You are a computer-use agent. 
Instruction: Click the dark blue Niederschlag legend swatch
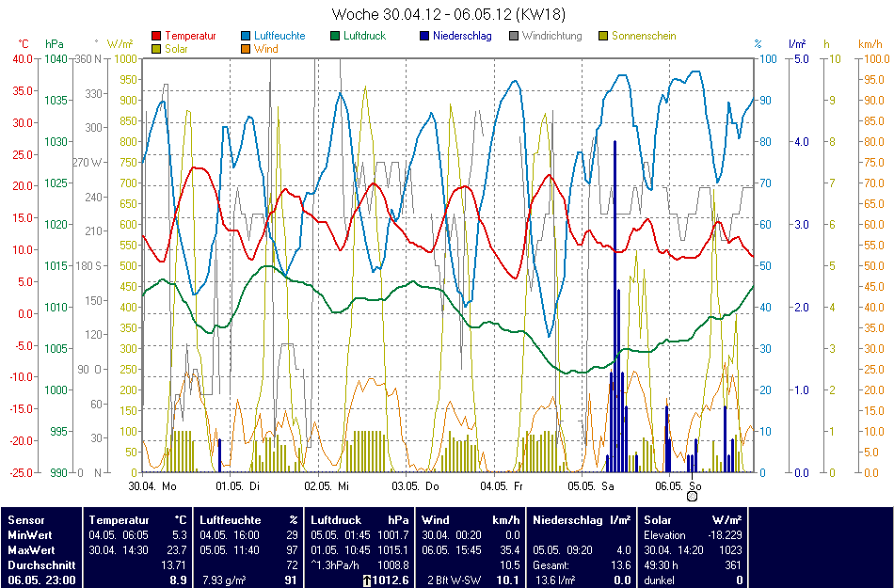point(424,36)
